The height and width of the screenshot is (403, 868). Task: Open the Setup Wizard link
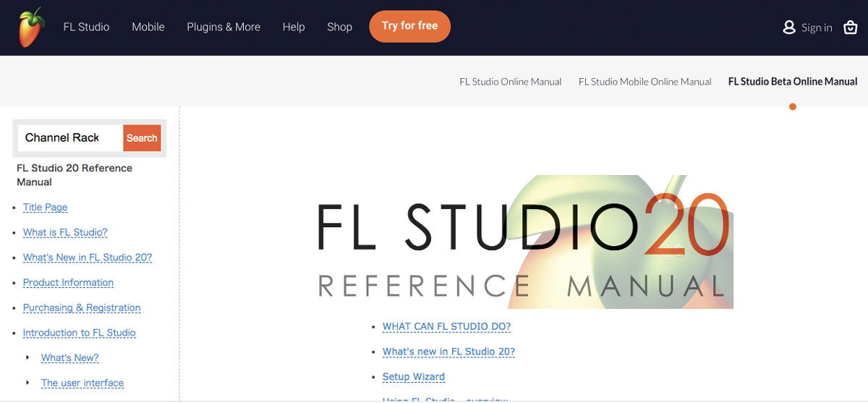[x=414, y=377]
